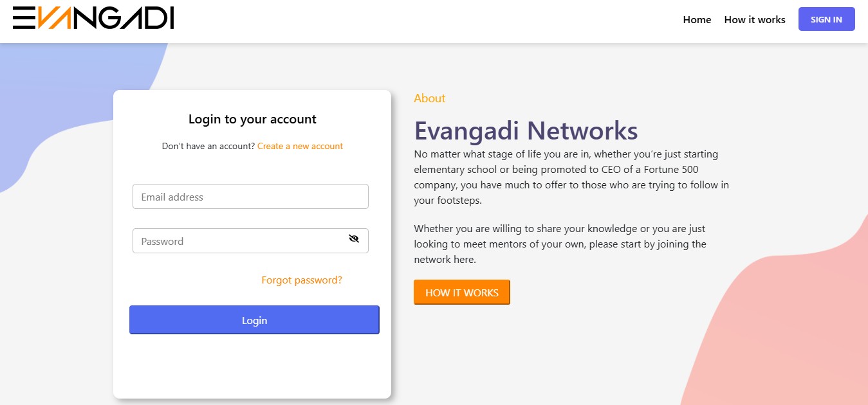Screen dimensions: 868x405
Task: Click the orange About label
Action: point(429,98)
